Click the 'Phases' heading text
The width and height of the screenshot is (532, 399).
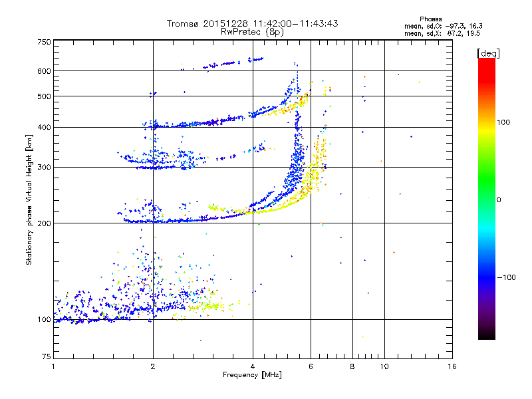pos(430,19)
